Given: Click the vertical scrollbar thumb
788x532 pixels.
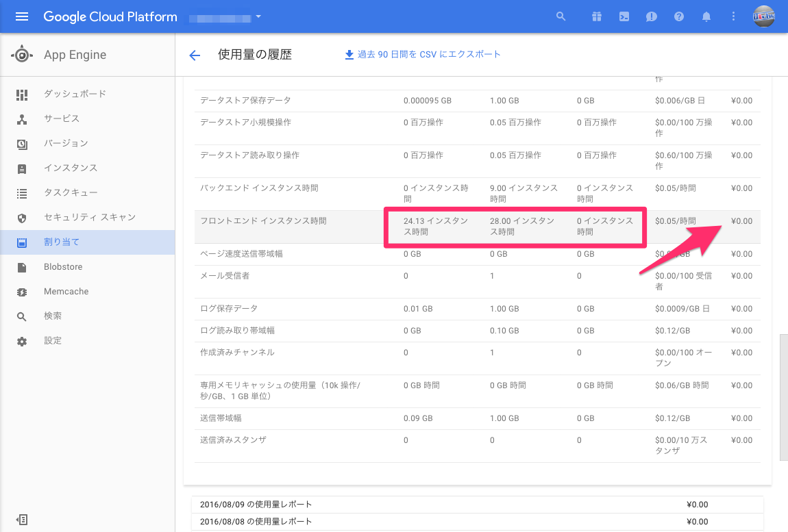Looking at the screenshot, I should 783,397.
